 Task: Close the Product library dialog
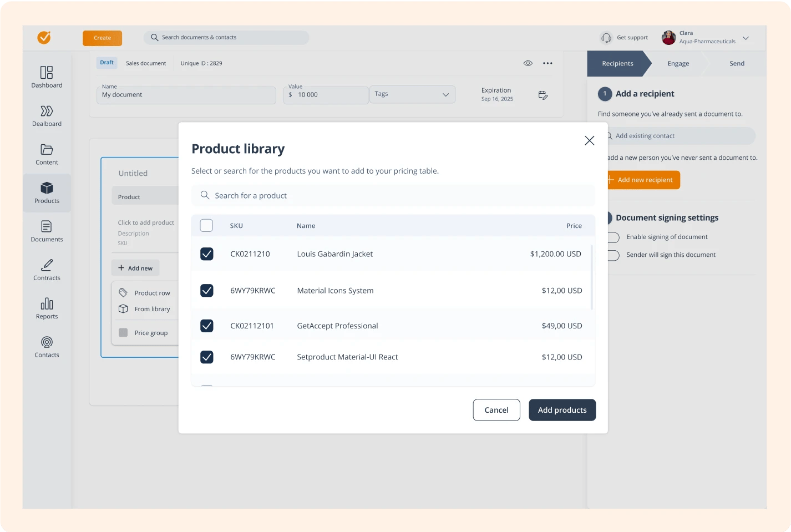[x=589, y=140]
